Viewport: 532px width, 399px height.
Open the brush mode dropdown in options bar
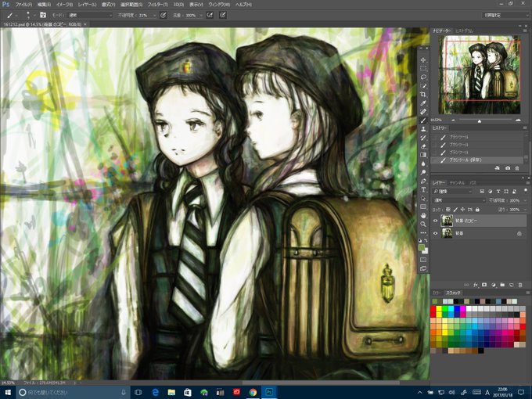point(89,16)
